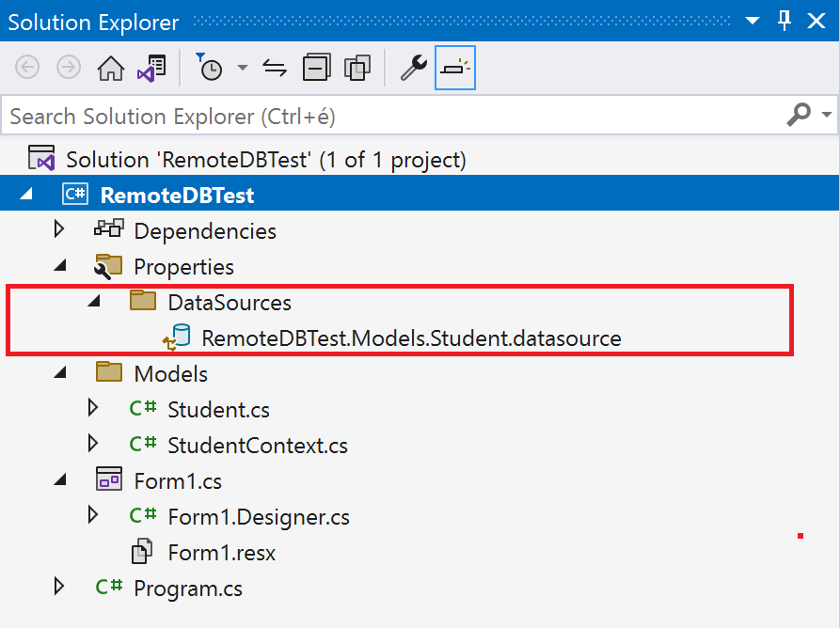
Task: Open the filter dropdown arrow beside clock
Action: coord(243,68)
